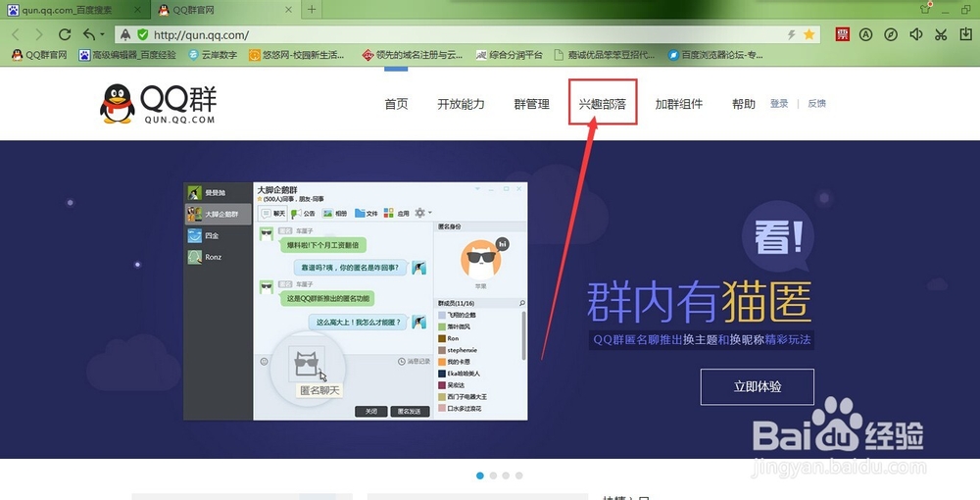Go to 首页 in site navigation
980x500 pixels.
tap(396, 104)
